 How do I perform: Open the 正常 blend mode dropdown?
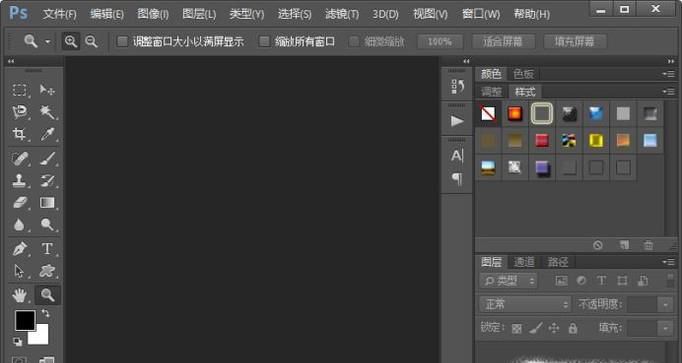pyautogui.click(x=525, y=304)
